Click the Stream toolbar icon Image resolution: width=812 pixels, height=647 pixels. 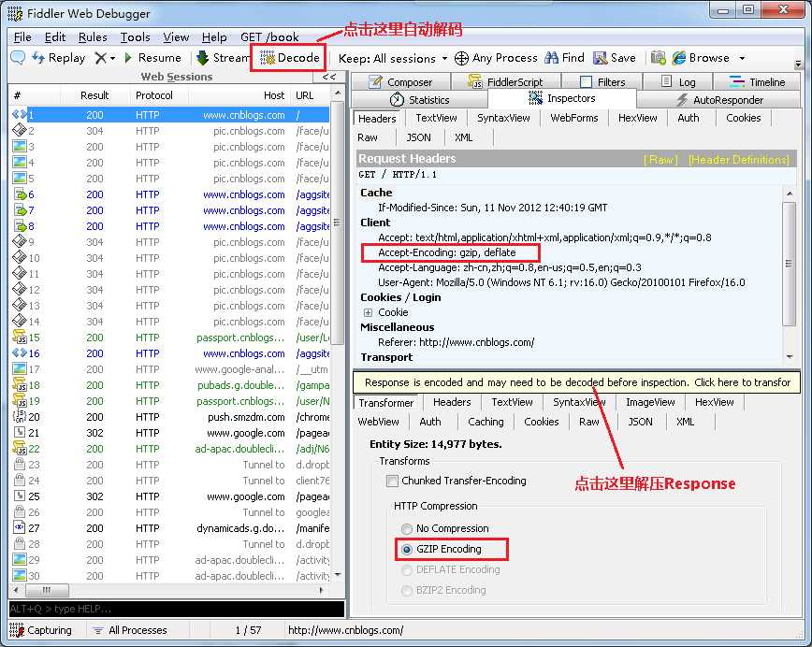[202, 58]
